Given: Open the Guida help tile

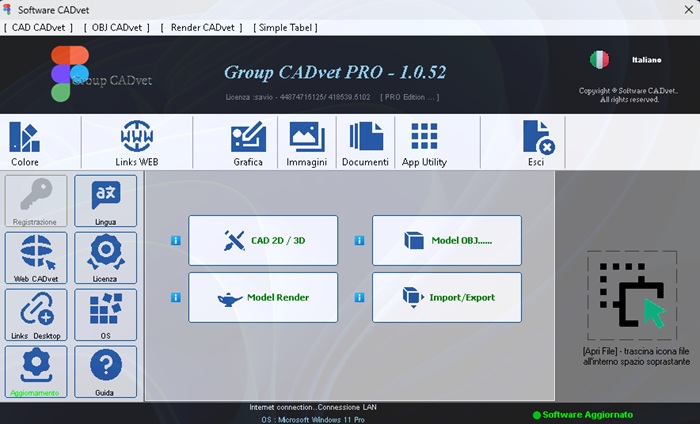Looking at the screenshot, I should (x=105, y=372).
